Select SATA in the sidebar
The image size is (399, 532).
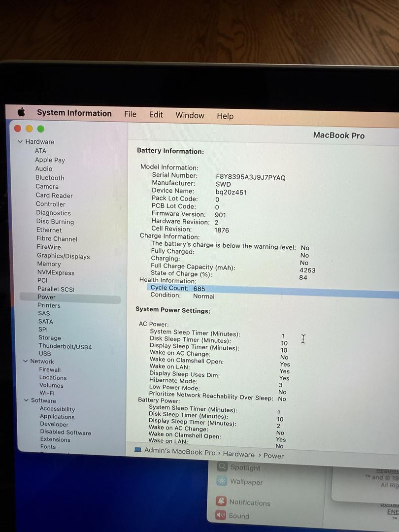[x=46, y=321]
